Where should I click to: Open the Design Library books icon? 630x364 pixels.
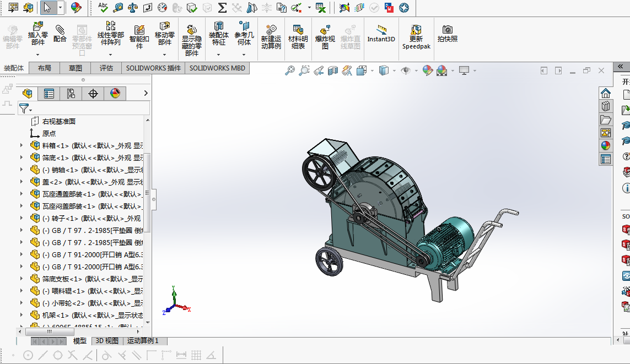(x=606, y=106)
